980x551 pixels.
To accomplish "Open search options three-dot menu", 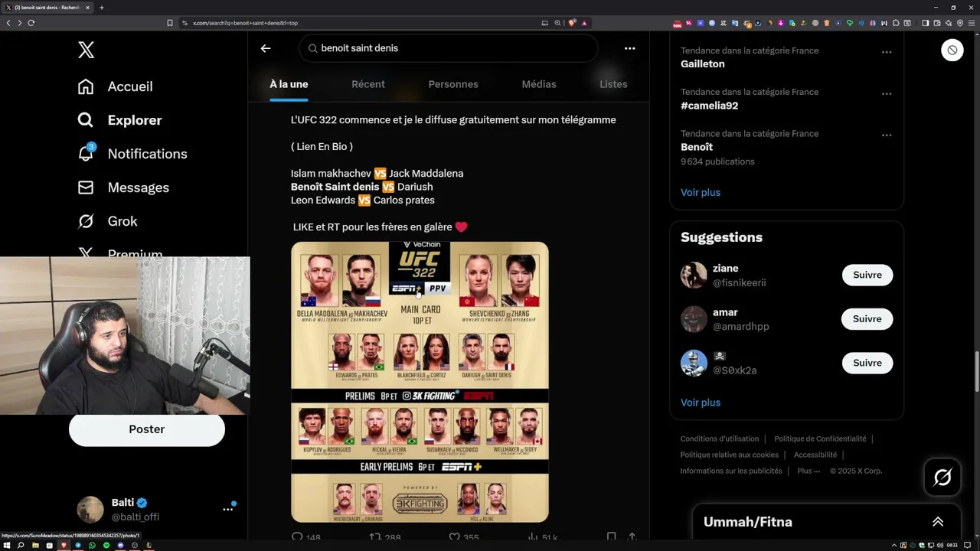I will (x=629, y=48).
